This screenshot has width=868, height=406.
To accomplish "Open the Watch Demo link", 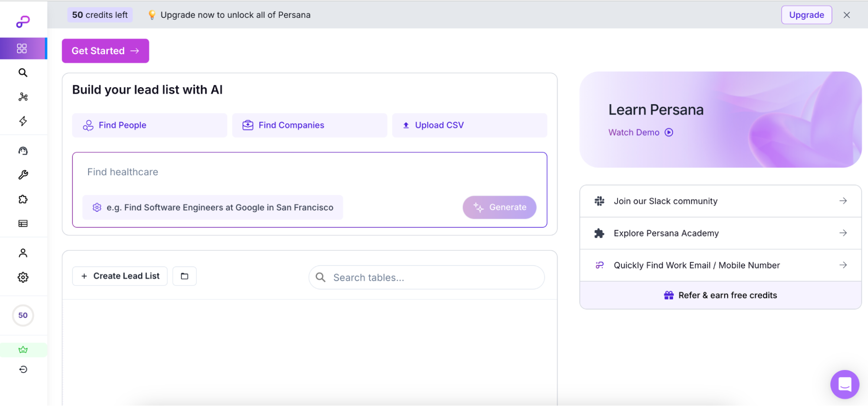I will (x=640, y=132).
